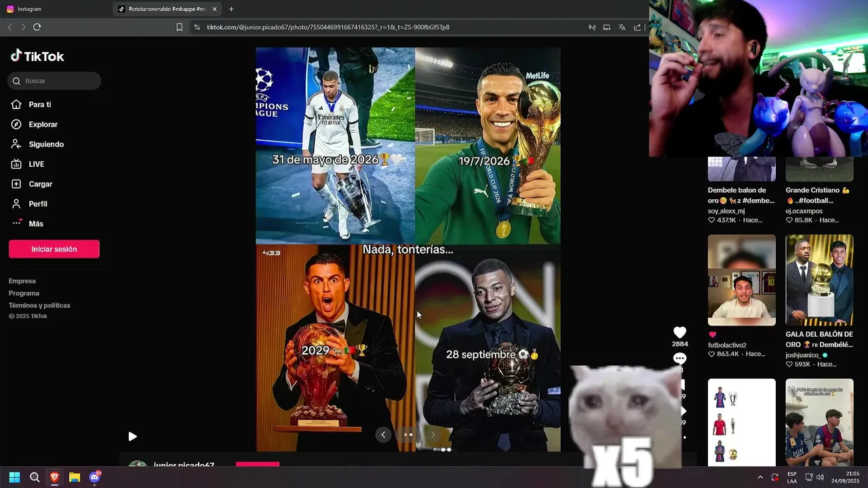Open the Para ti feed
This screenshot has height=488, width=868.
click(40, 104)
